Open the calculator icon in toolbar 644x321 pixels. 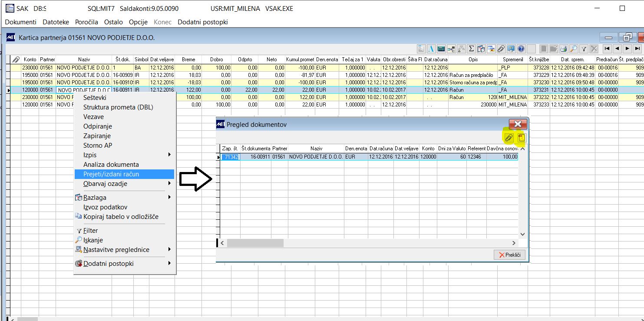[441, 49]
